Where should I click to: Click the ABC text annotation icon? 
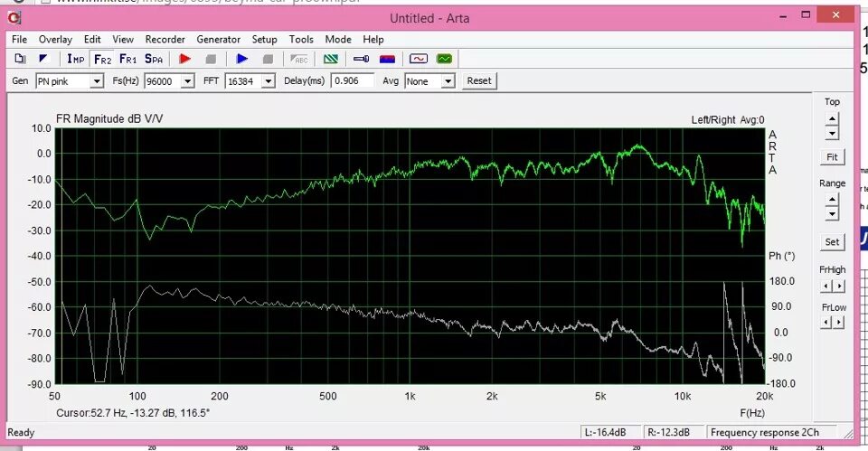pos(299,59)
